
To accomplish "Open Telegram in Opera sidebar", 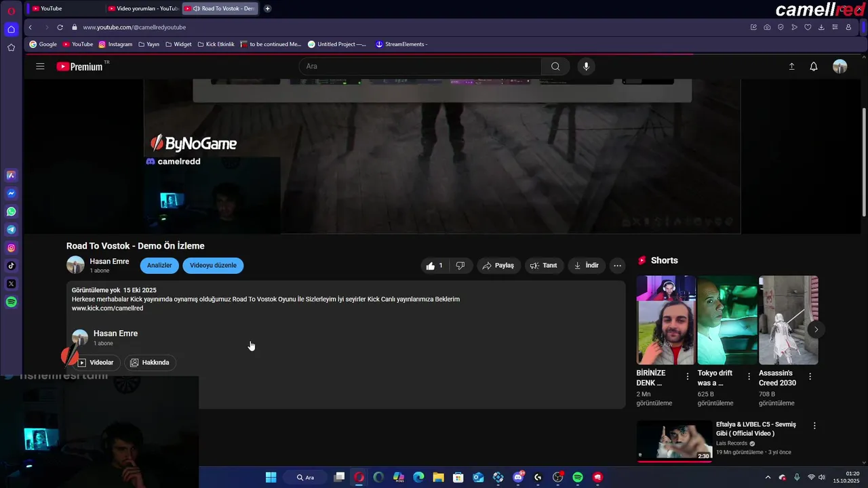I will 11,230.
